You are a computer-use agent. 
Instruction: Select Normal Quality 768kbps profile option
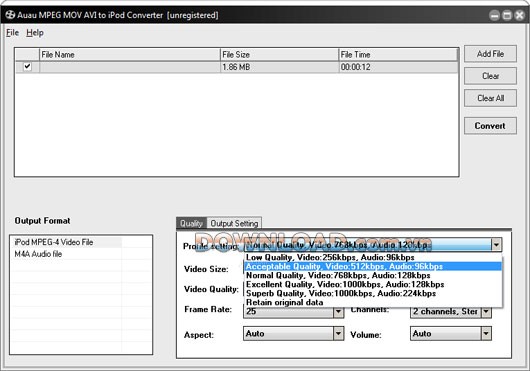pyautogui.click(x=373, y=275)
